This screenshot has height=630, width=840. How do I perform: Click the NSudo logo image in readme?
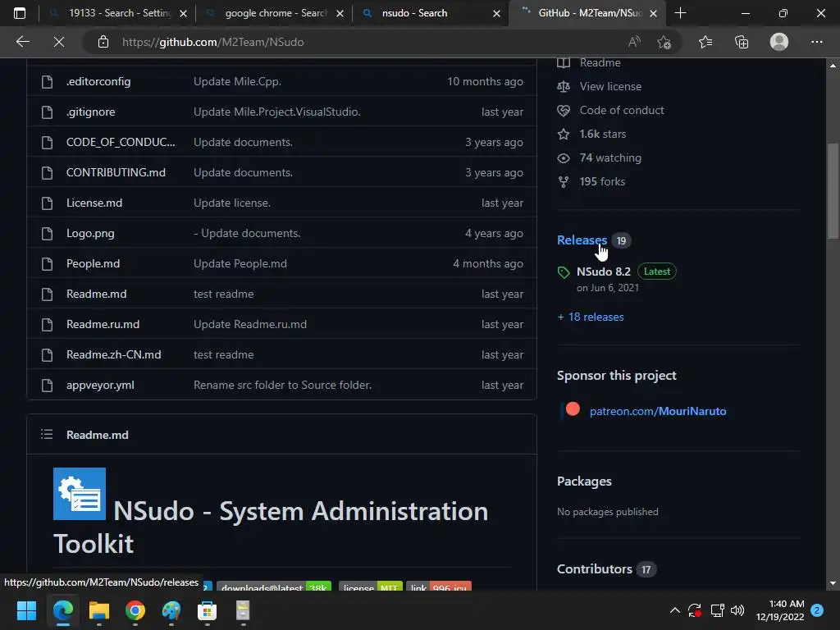(x=80, y=494)
